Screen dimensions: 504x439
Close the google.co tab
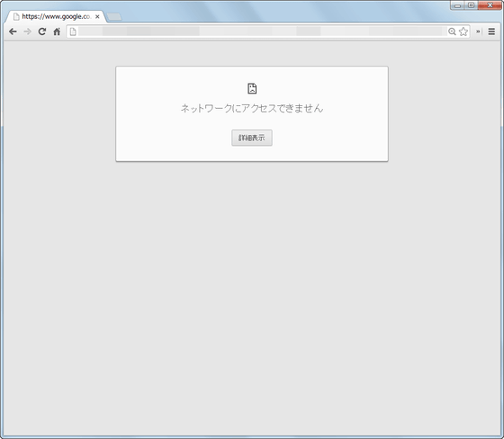(x=97, y=16)
